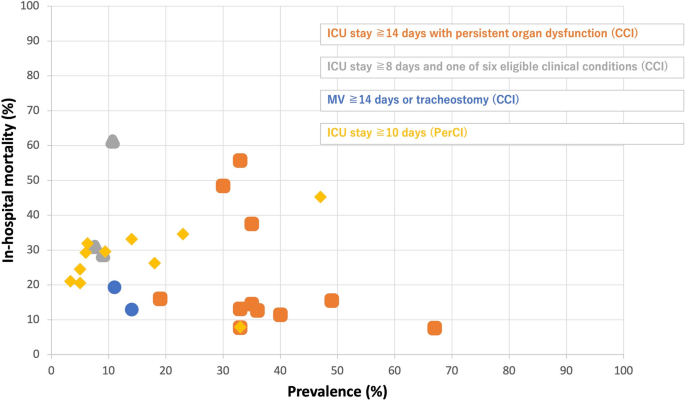Viewport: 685px width, 400px height.
Task: Click the 100 label on the x-axis
Action: point(624,369)
